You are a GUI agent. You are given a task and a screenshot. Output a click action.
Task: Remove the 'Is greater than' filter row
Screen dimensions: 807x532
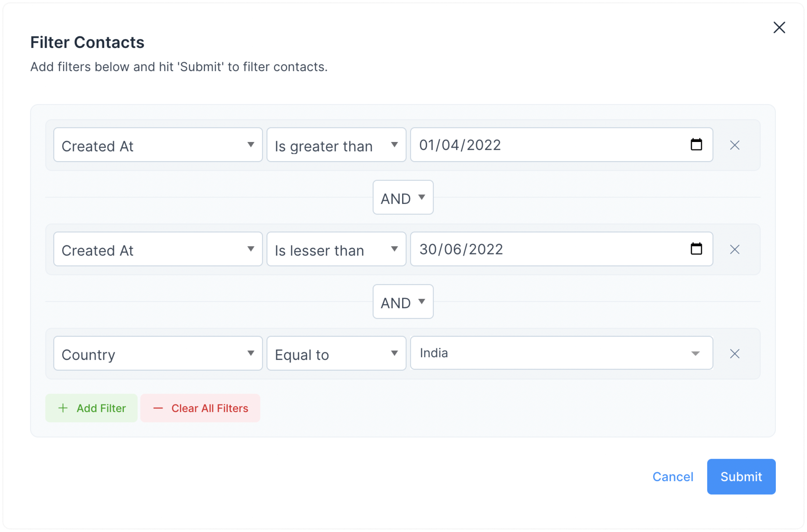pyautogui.click(x=735, y=145)
